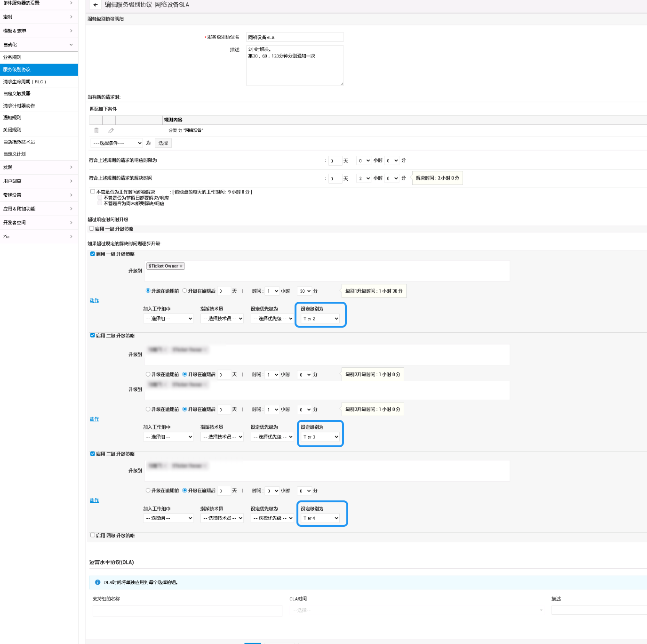Screen dimensions: 647x644
Task: Expand 发现 sidebar section chevron
Action: (x=71, y=167)
